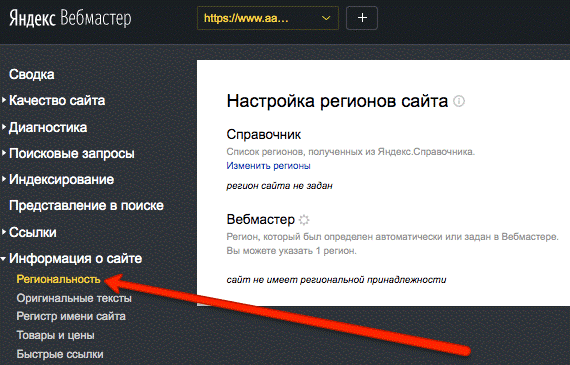Screen dimensions: 570x365
Task: Open Индексирование menu item
Action: 61,180
